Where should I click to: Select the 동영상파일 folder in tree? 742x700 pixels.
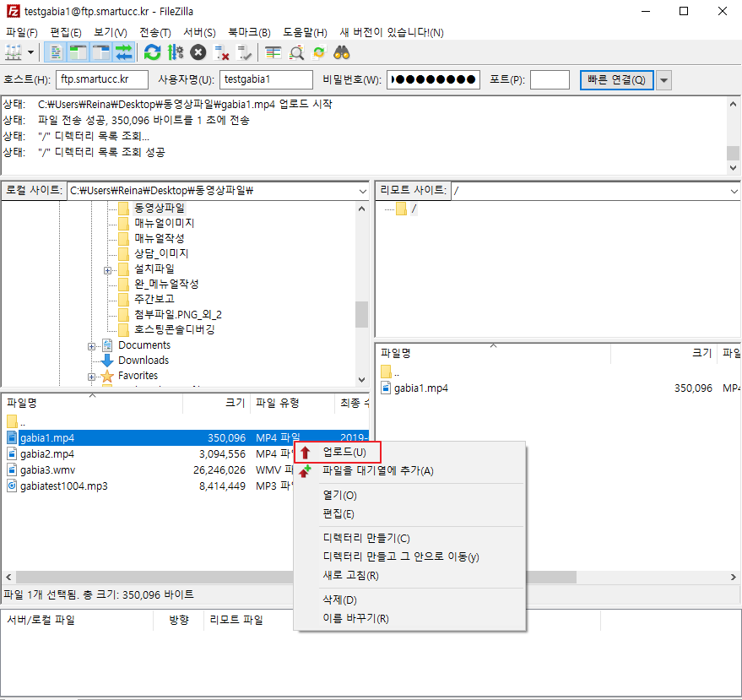[160, 208]
